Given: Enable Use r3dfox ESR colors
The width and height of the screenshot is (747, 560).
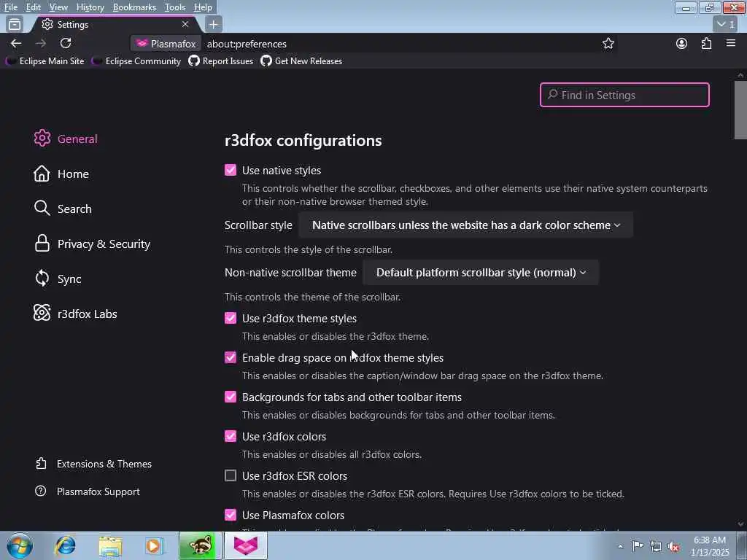Looking at the screenshot, I should pyautogui.click(x=230, y=475).
